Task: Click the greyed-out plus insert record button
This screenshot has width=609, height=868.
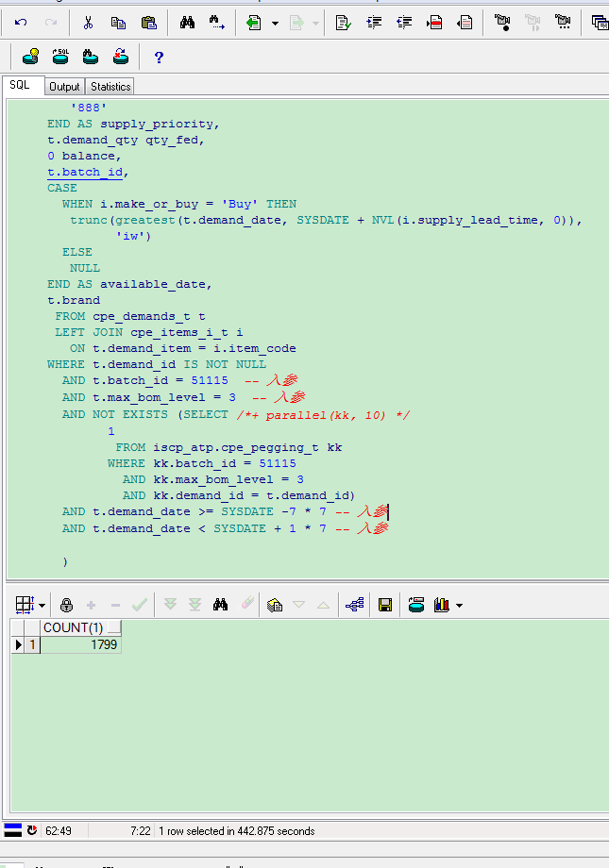Action: (x=91, y=605)
